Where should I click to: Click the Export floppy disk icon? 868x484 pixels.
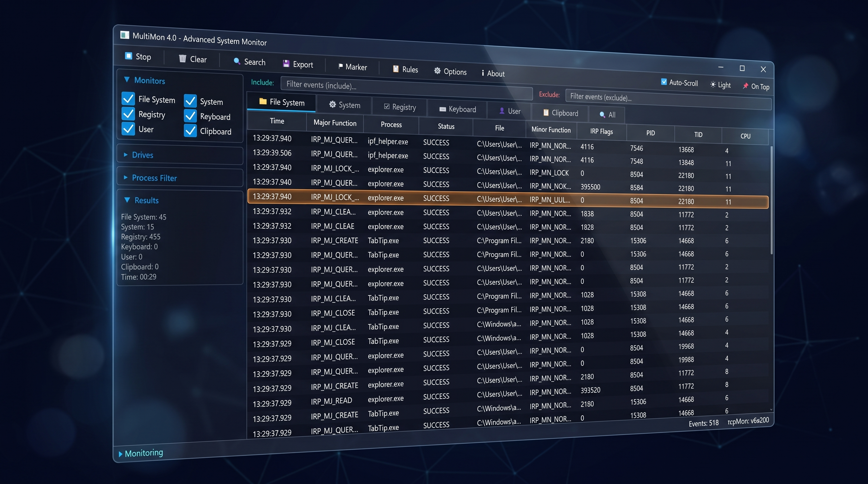point(286,63)
